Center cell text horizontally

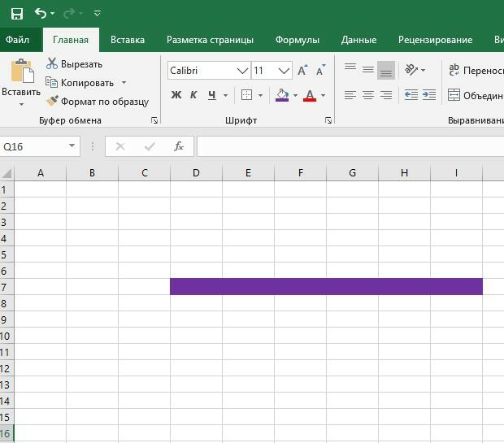368,95
